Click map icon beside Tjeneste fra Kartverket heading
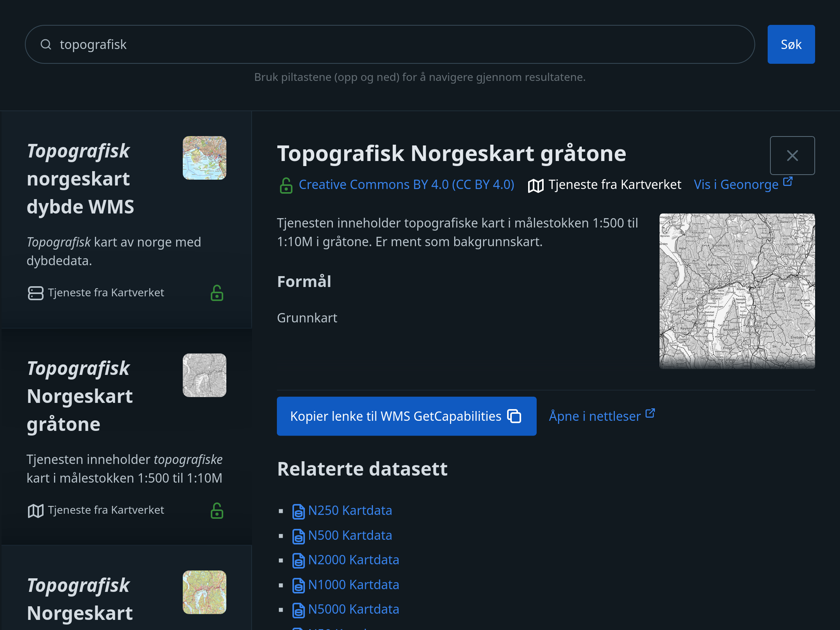 tap(535, 185)
